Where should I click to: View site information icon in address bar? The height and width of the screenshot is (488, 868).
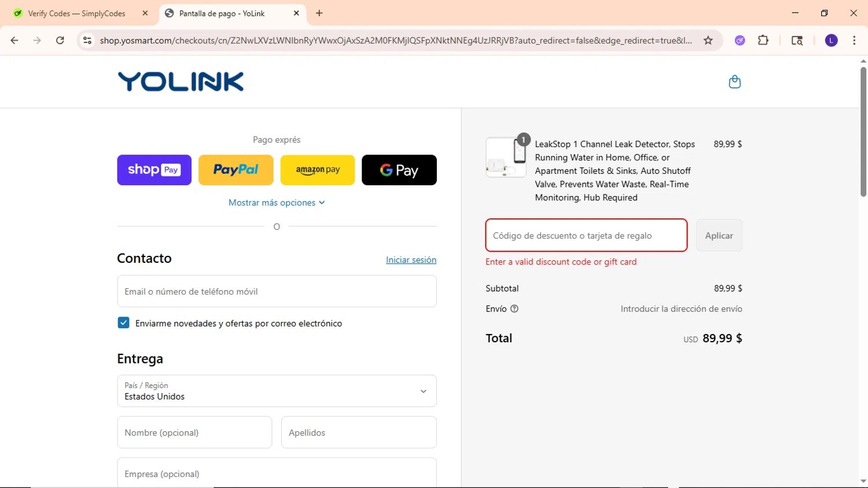87,41
